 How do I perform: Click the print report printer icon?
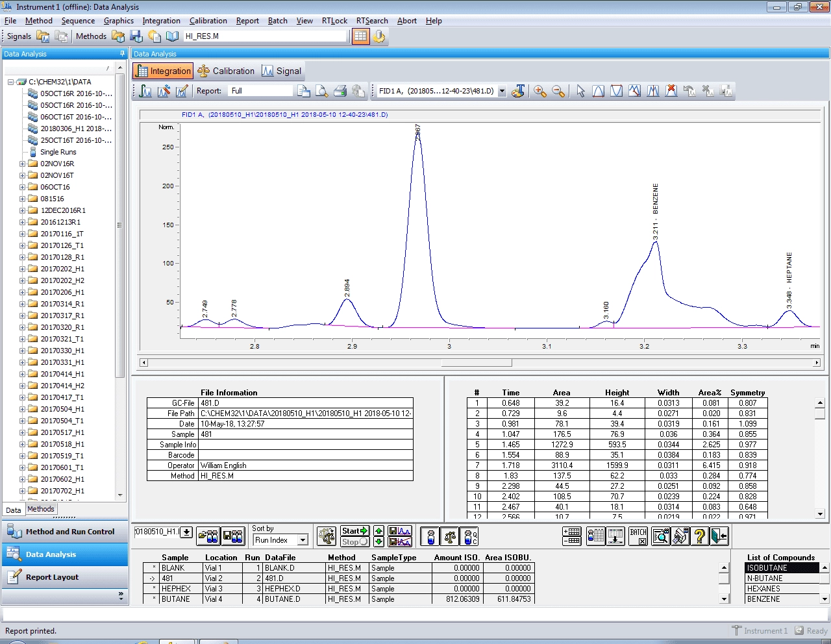point(340,92)
